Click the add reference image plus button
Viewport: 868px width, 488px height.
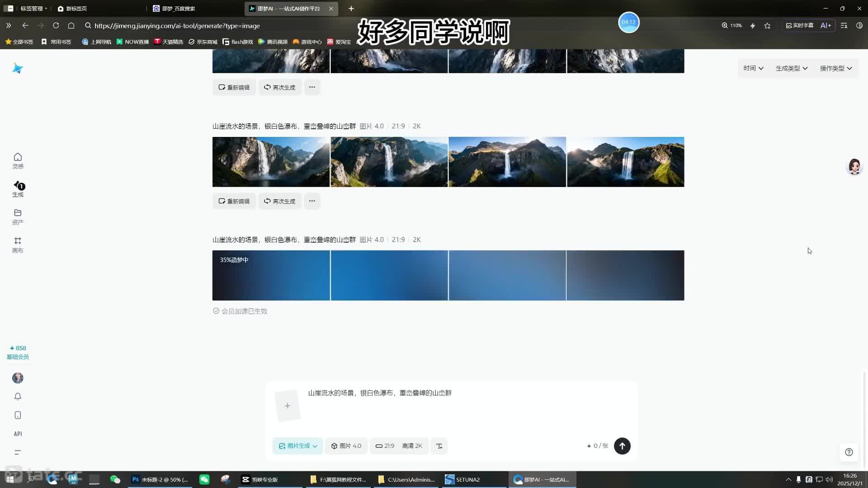coord(288,405)
